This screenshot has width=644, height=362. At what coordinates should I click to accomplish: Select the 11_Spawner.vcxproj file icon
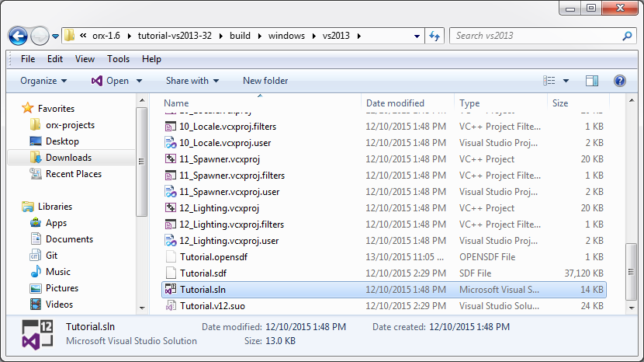(171, 159)
